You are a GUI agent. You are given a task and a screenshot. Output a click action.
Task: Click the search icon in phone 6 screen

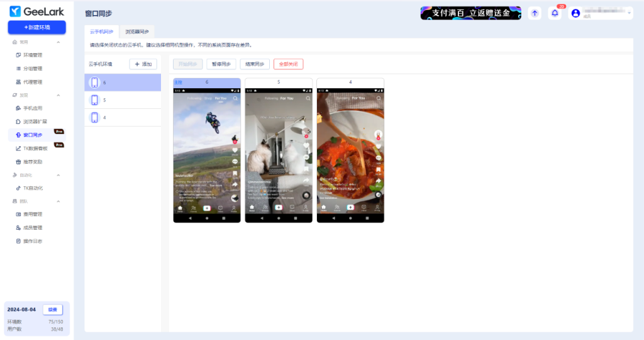[x=235, y=98]
